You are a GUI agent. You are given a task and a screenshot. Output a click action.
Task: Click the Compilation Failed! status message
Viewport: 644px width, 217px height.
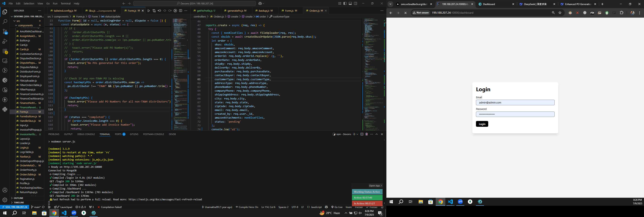[x=109, y=207]
